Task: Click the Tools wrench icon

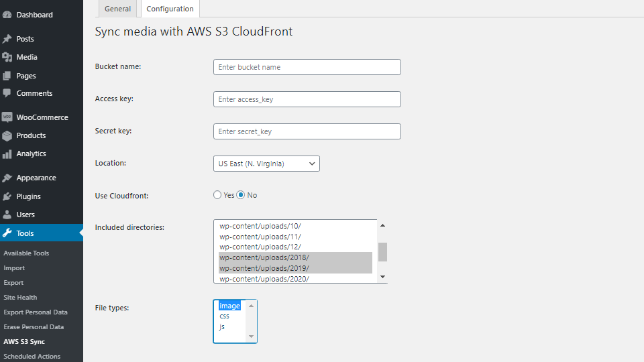Action: [7, 233]
